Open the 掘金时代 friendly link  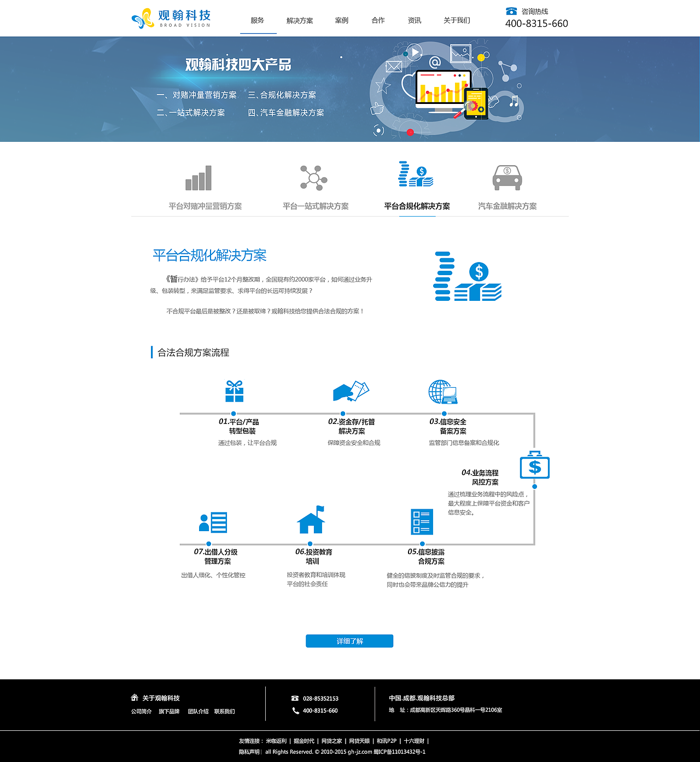304,741
